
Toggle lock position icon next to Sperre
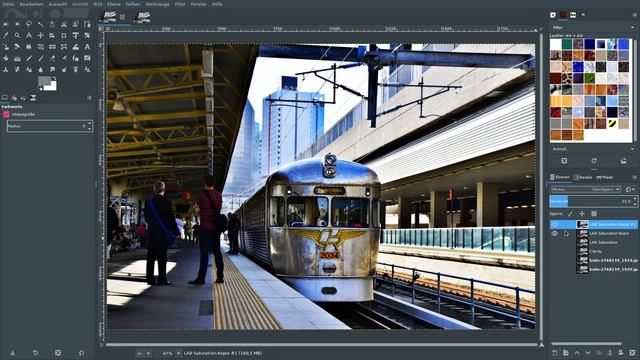pyautogui.click(x=582, y=213)
